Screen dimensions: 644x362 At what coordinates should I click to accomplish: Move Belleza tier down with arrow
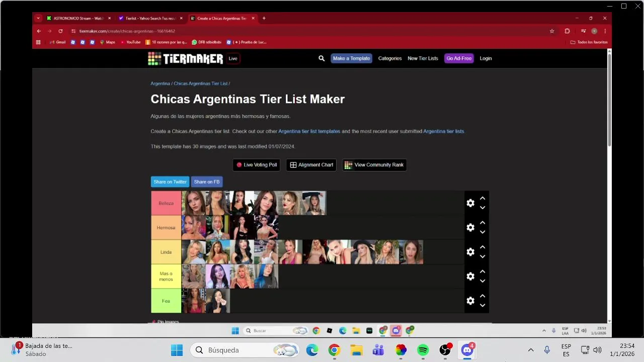click(482, 208)
